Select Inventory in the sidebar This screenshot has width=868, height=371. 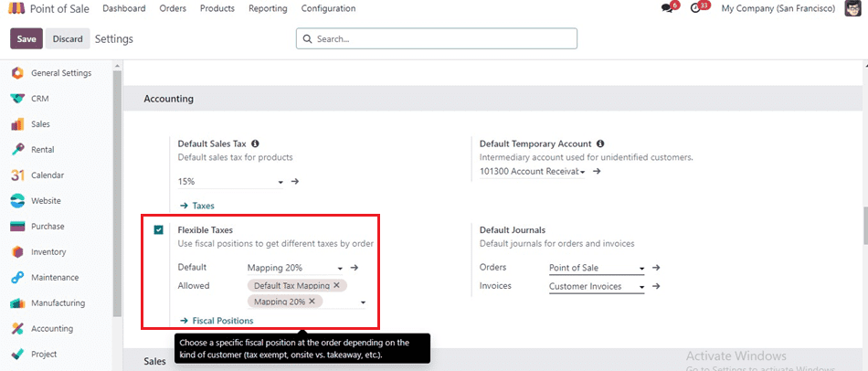48,251
